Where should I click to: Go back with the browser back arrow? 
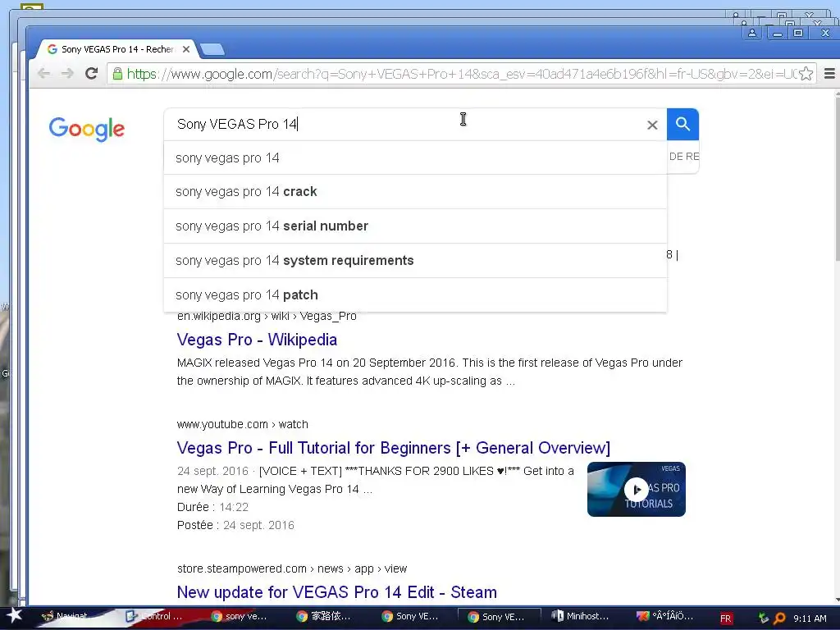click(44, 73)
